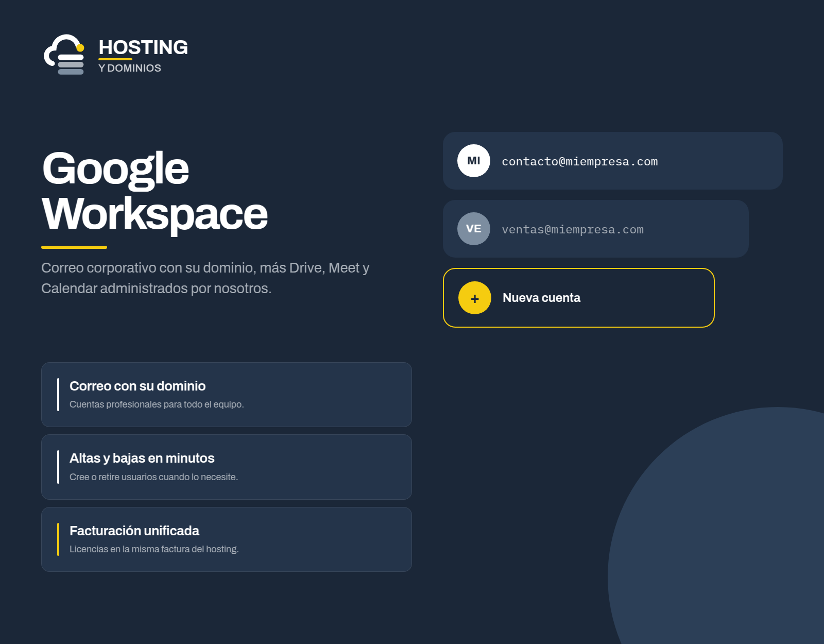Open the Altas y bajas en minutos card

point(227,467)
